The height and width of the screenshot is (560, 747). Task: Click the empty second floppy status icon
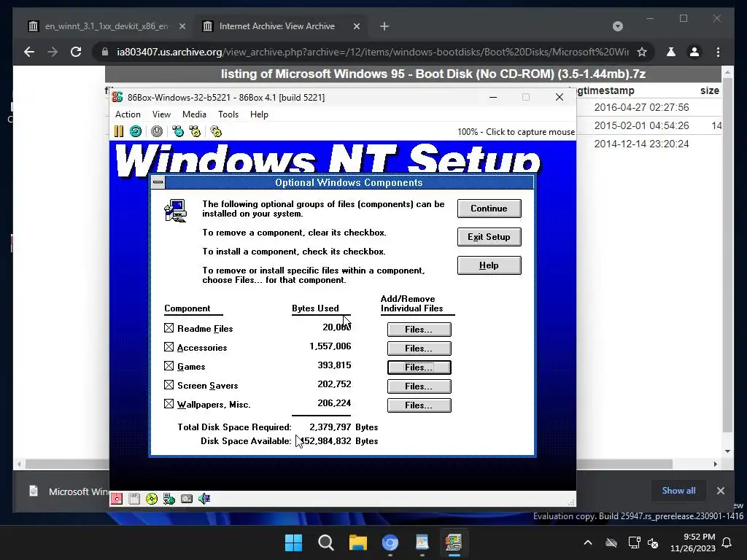pyautogui.click(x=134, y=499)
